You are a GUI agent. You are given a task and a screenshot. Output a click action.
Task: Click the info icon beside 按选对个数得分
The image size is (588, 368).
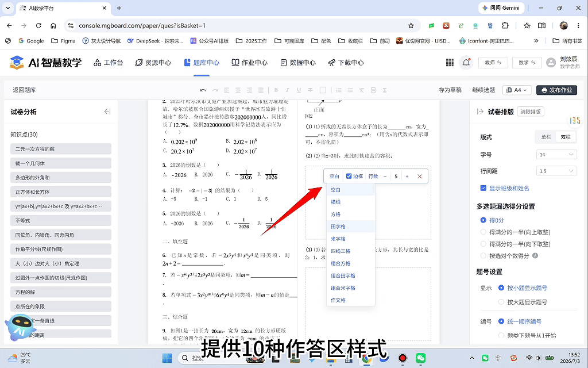pyautogui.click(x=535, y=256)
